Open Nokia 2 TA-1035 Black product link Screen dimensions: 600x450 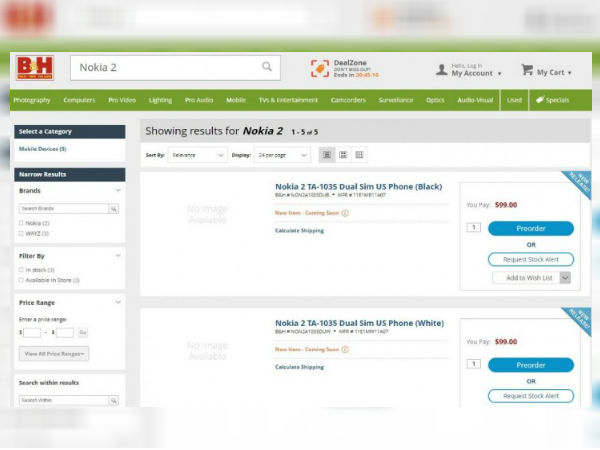coord(359,187)
